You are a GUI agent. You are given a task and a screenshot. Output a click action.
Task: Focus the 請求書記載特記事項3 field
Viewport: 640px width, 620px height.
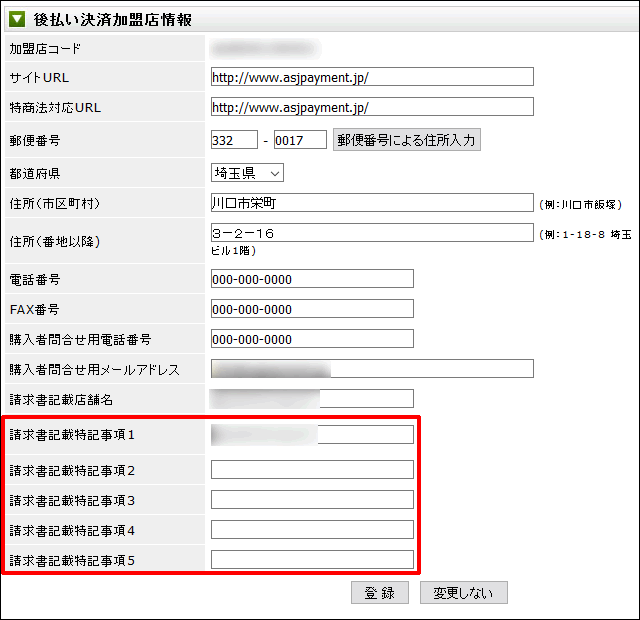pyautogui.click(x=312, y=500)
